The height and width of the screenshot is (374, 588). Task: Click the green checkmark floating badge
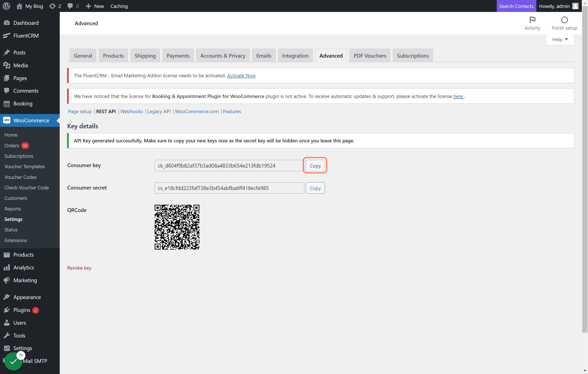[13, 361]
